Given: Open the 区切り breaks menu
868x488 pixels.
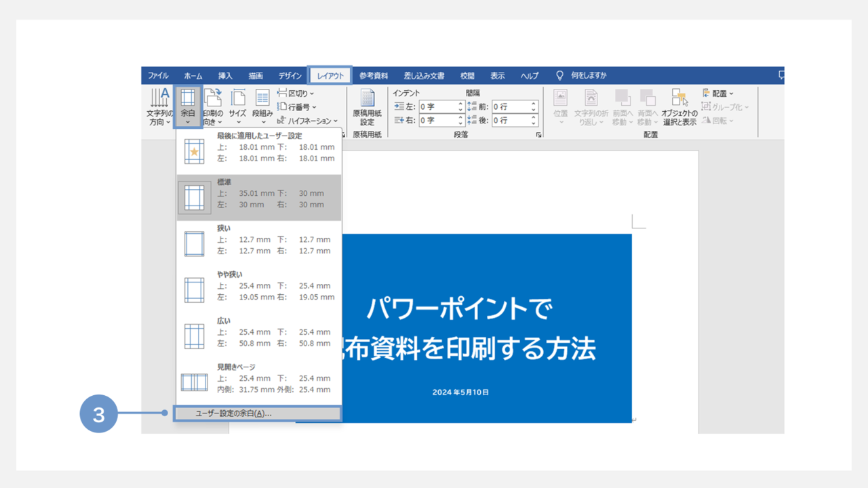Looking at the screenshot, I should 296,94.
